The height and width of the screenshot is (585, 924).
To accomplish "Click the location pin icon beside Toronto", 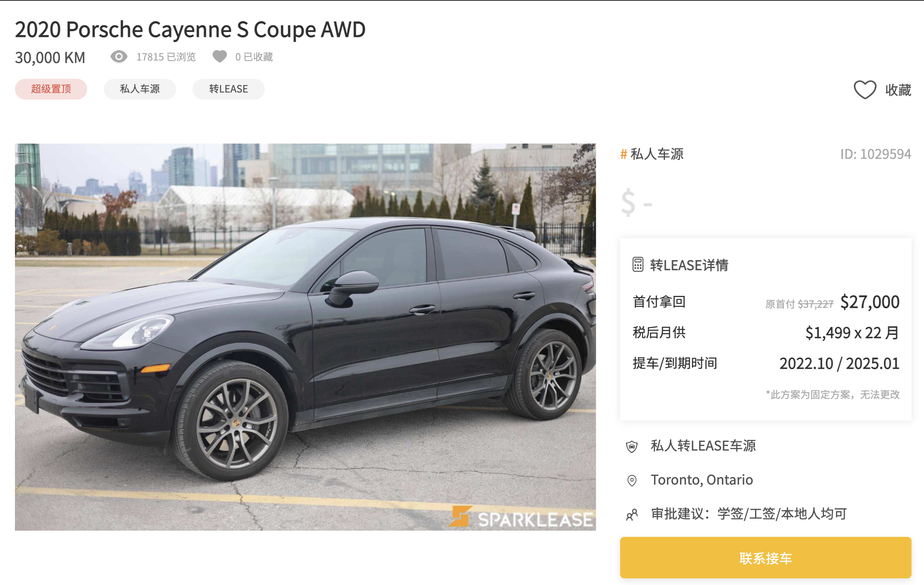I will [x=632, y=480].
